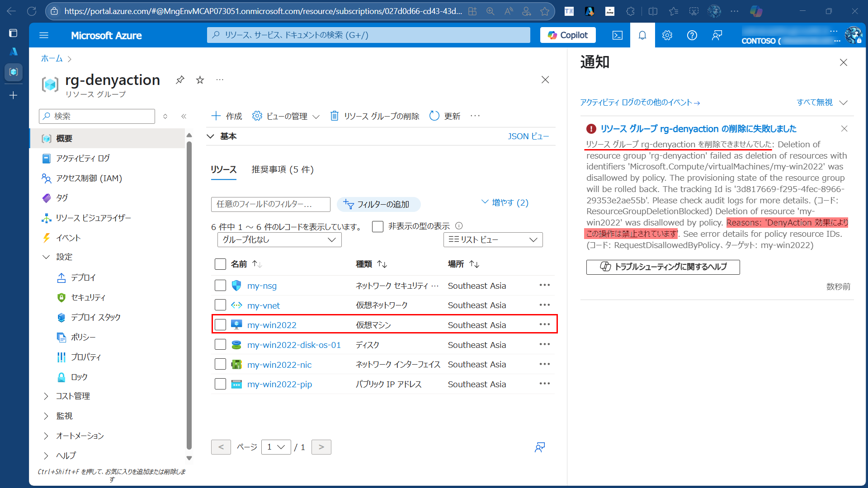Click the notifications bell icon
The width and height of the screenshot is (868, 488).
(642, 35)
